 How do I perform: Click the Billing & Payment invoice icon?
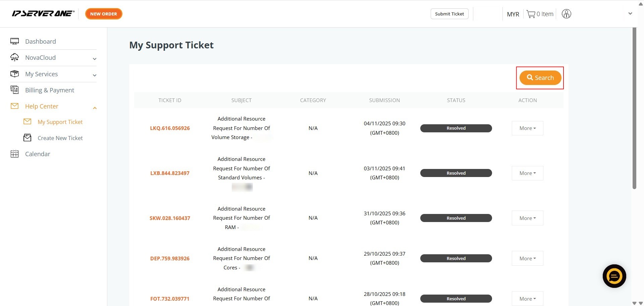(14, 90)
